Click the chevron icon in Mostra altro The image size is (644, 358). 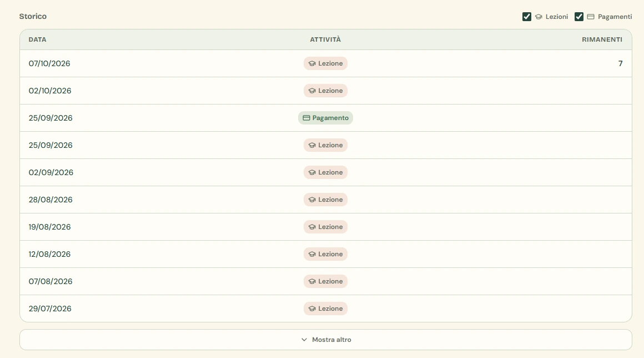(304, 340)
